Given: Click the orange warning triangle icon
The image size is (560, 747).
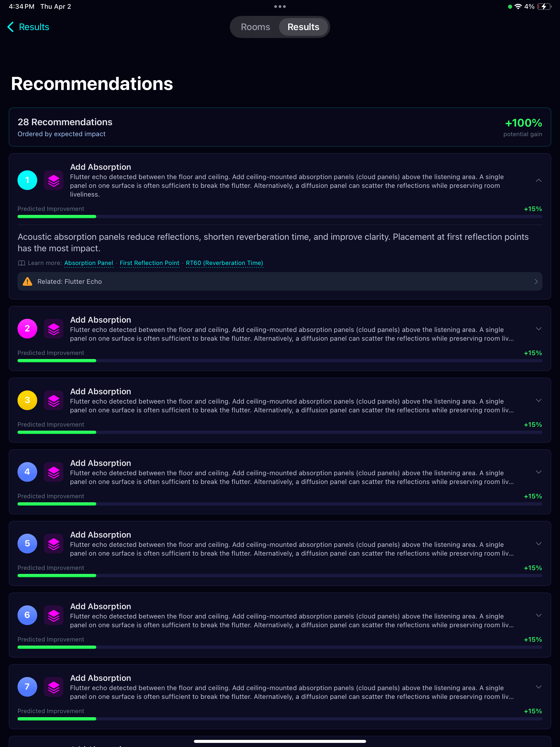Looking at the screenshot, I should pos(27,282).
